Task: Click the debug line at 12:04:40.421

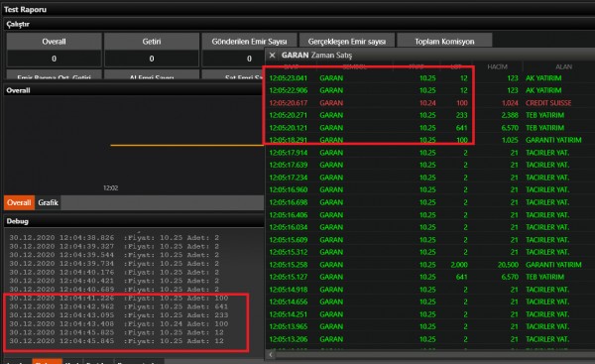Action: pos(114,281)
